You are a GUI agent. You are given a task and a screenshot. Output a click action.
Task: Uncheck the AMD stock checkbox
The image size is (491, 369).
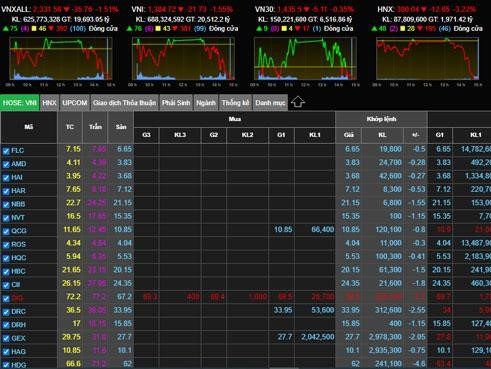click(x=6, y=164)
